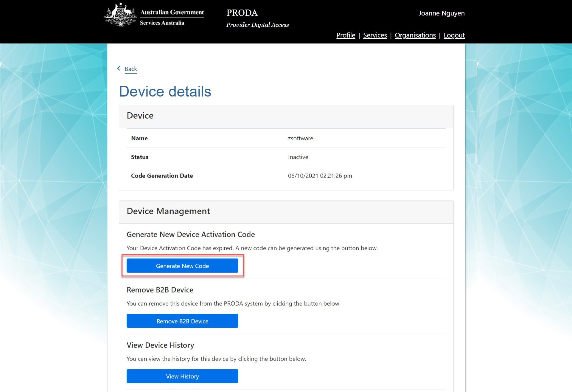Open the Profile menu link
572x392 pixels.
pyautogui.click(x=346, y=35)
